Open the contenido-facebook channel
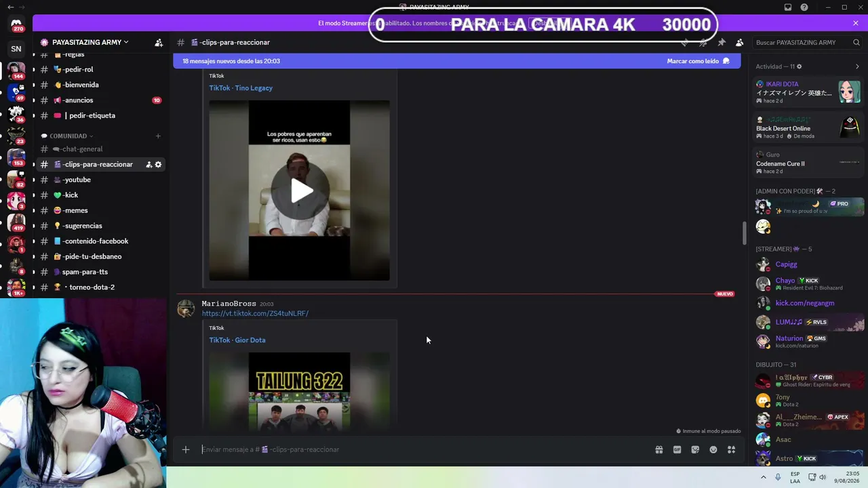Screen dimensions: 868x488 coord(100,241)
